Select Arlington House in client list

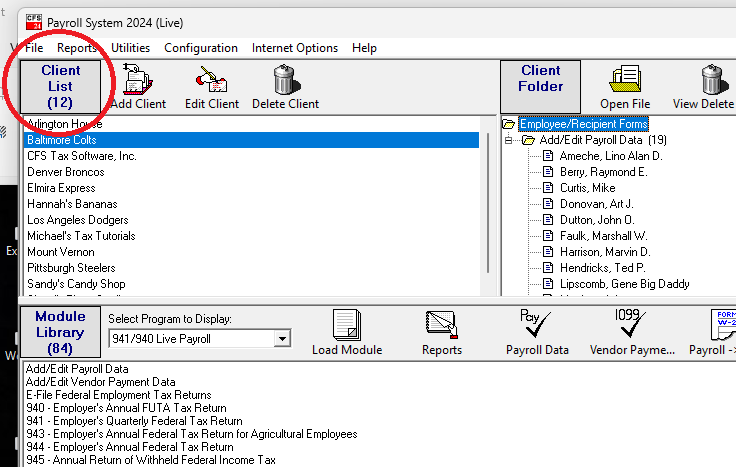click(x=65, y=124)
